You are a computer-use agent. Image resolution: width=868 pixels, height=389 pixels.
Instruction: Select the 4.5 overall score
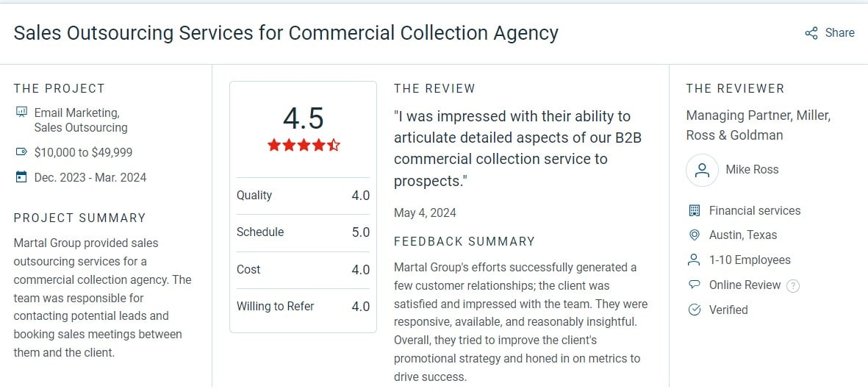(304, 118)
